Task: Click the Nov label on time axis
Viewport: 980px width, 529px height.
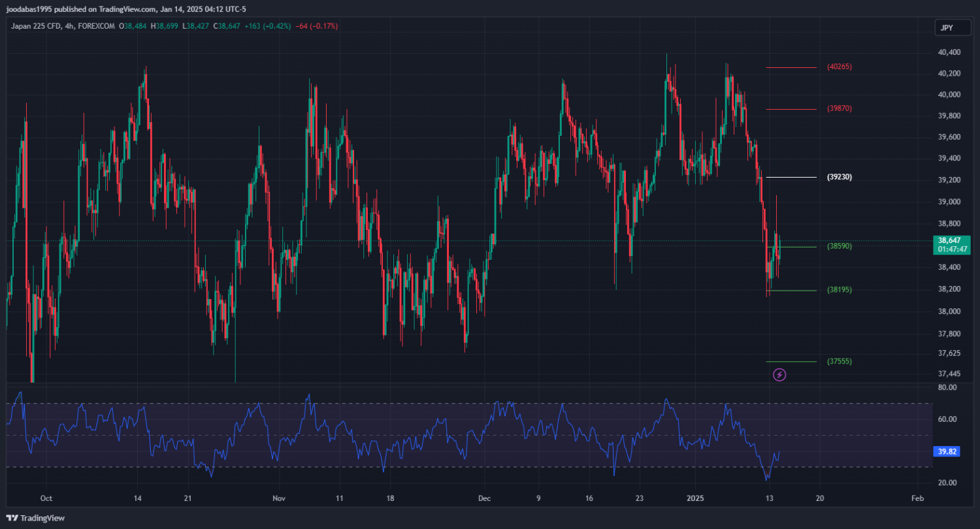Action: coord(279,498)
